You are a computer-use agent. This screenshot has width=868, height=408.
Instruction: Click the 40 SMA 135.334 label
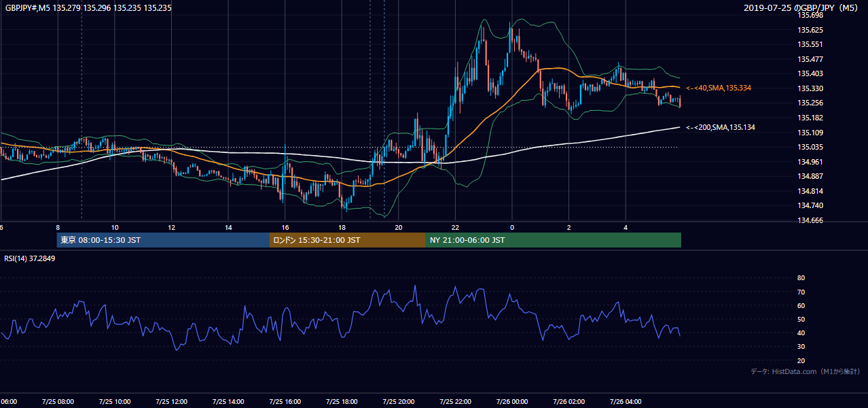(719, 88)
